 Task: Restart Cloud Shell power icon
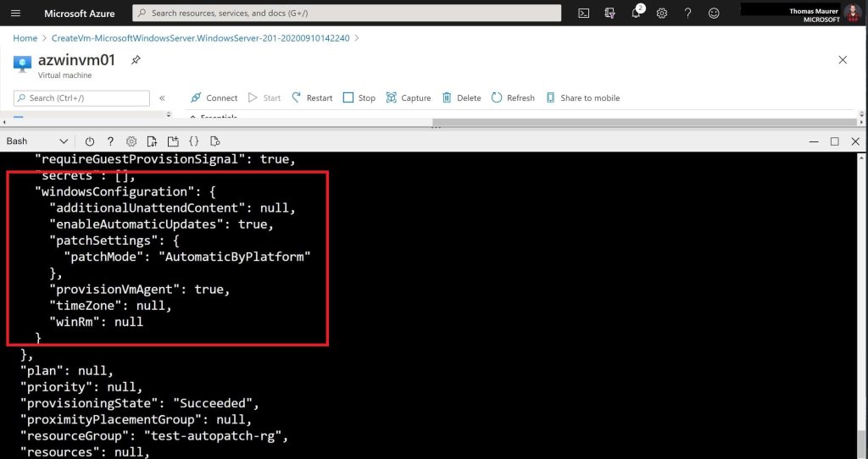click(90, 141)
